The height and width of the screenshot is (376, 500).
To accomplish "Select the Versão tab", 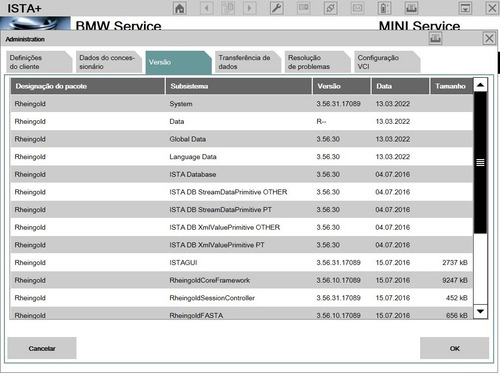I will coord(178,62).
